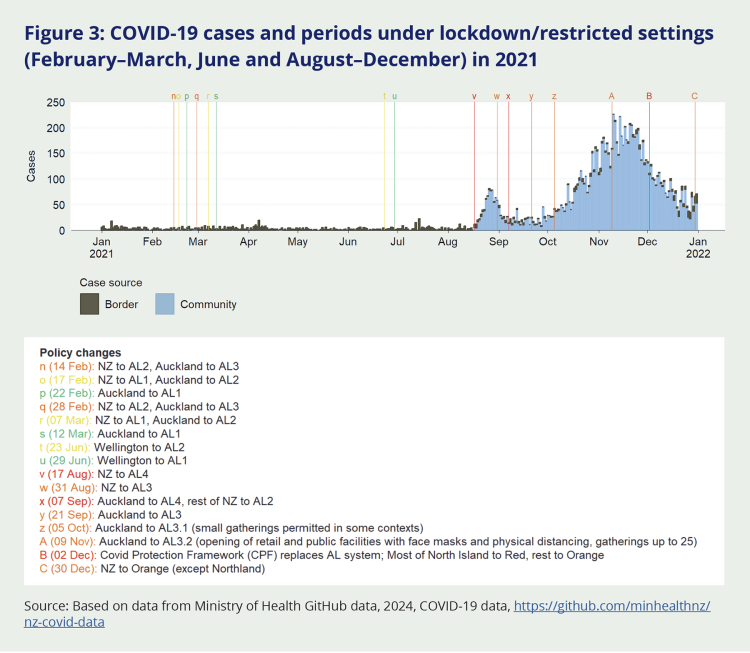The image size is (750, 653).
Task: Click the 'Sep' x-axis label
Action: point(498,242)
